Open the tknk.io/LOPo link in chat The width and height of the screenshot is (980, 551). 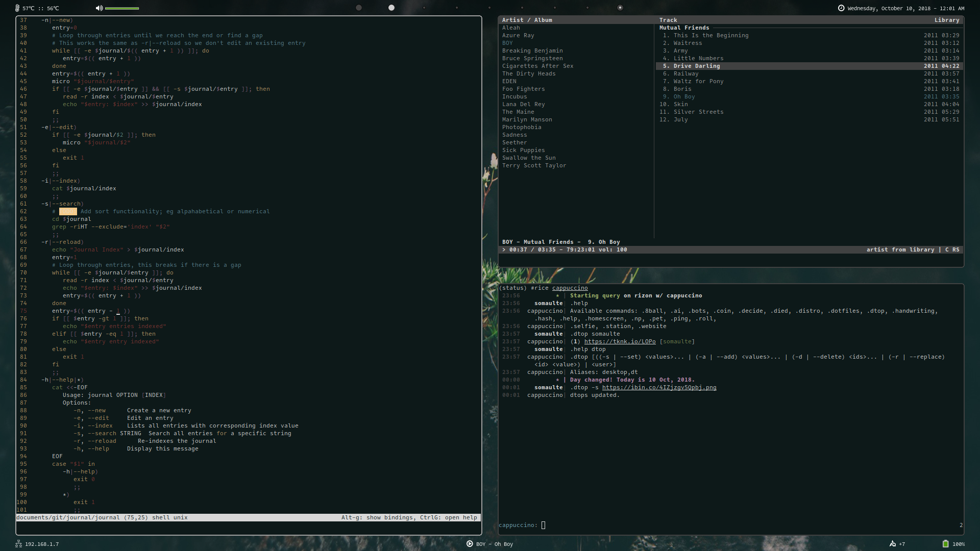pos(620,342)
